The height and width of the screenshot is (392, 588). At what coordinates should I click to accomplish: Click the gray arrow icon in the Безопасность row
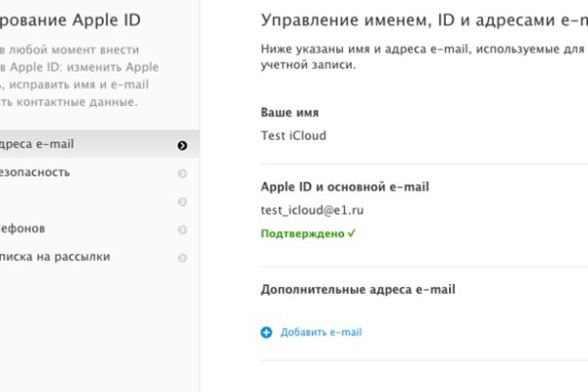(x=182, y=174)
